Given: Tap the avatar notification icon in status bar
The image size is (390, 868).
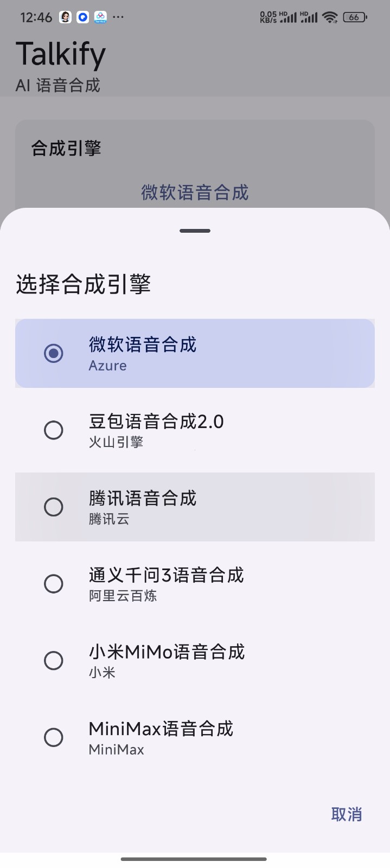Looking at the screenshot, I should click(x=64, y=17).
